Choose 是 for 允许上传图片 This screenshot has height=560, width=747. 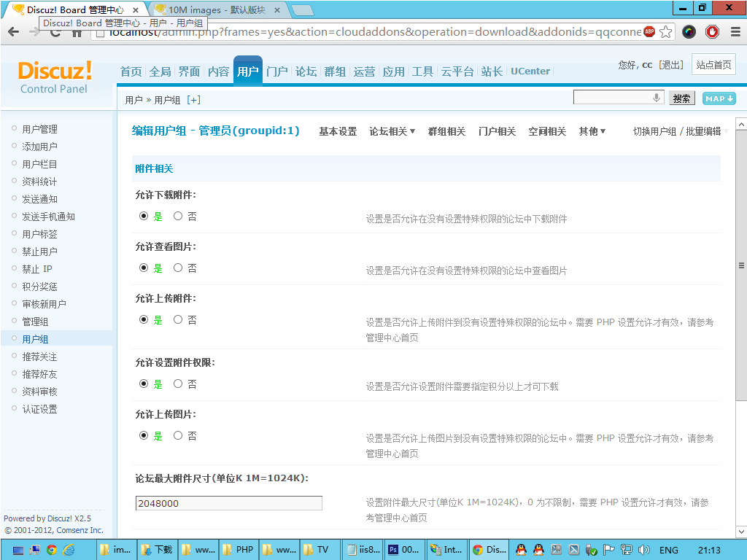coord(144,436)
